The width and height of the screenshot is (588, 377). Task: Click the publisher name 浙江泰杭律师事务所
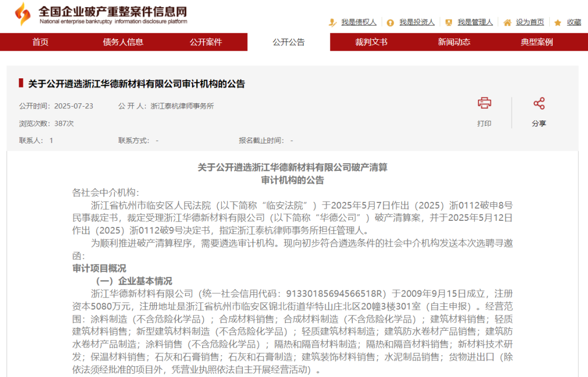182,106
